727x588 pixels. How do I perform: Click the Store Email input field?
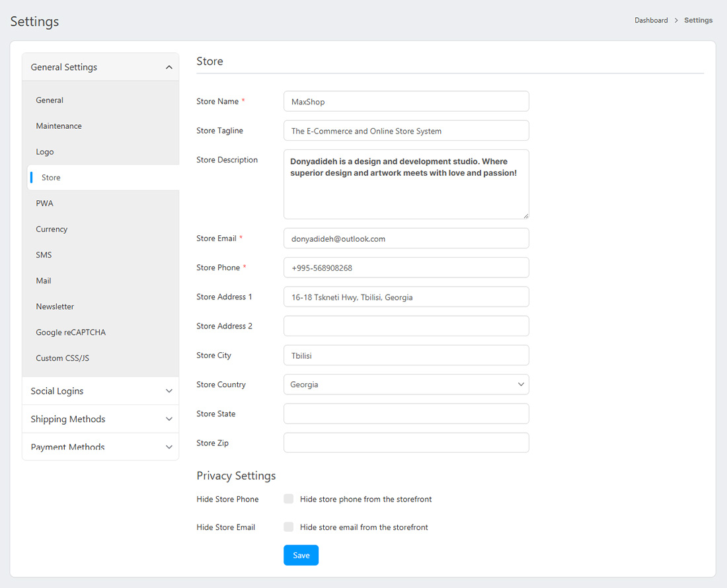406,239
